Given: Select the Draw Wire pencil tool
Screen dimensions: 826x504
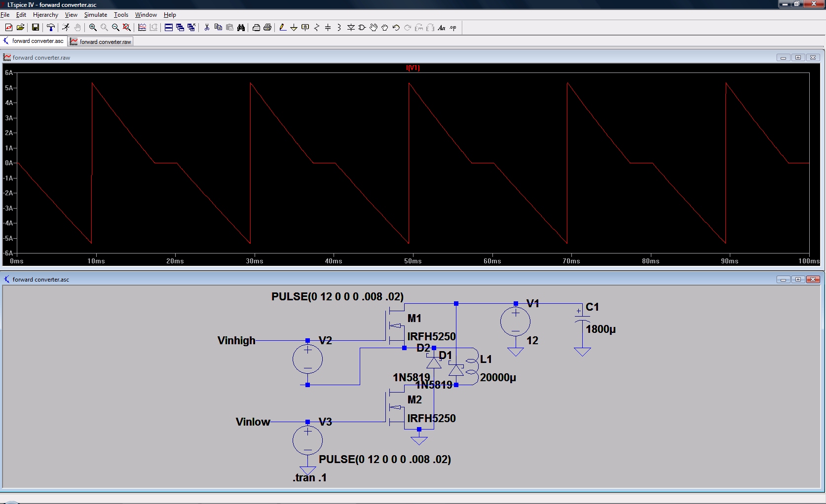Looking at the screenshot, I should point(282,28).
